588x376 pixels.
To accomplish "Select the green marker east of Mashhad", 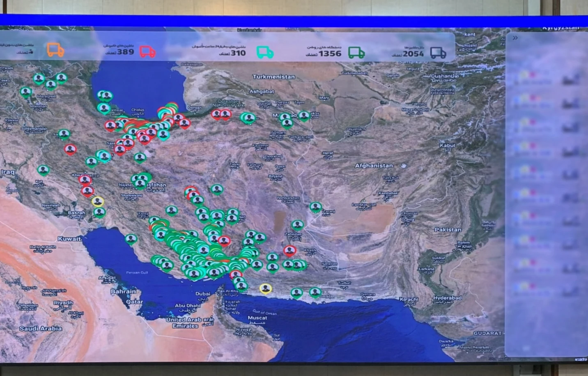I will click(x=304, y=116).
